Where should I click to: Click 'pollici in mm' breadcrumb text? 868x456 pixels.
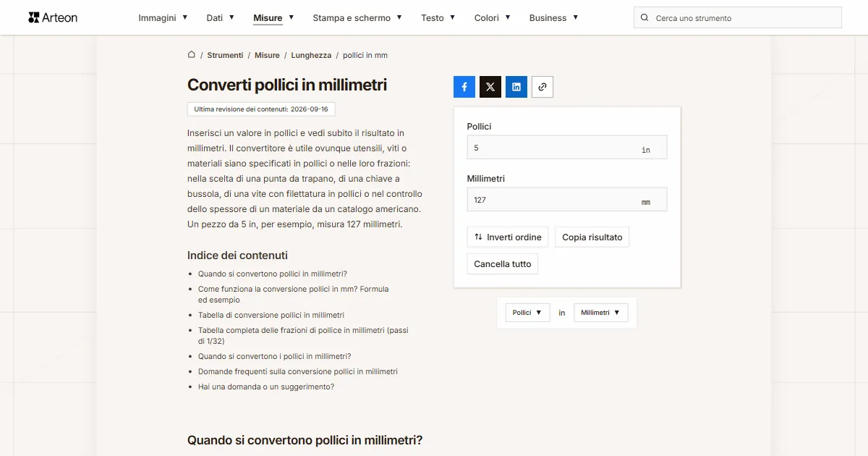[365, 55]
